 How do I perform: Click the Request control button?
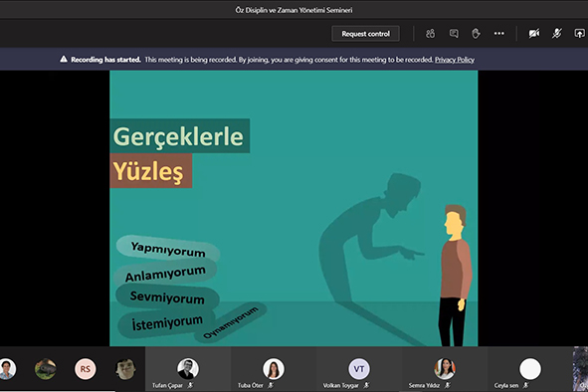coord(365,34)
